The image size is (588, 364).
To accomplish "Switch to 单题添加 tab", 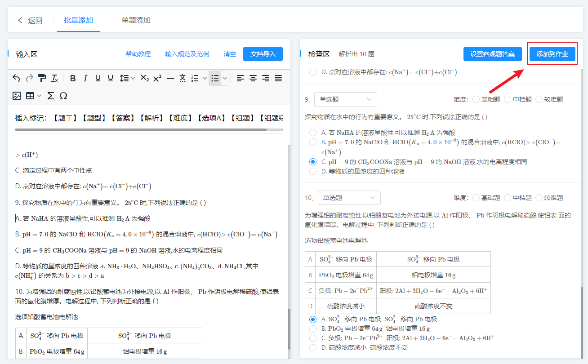I will [x=136, y=20].
